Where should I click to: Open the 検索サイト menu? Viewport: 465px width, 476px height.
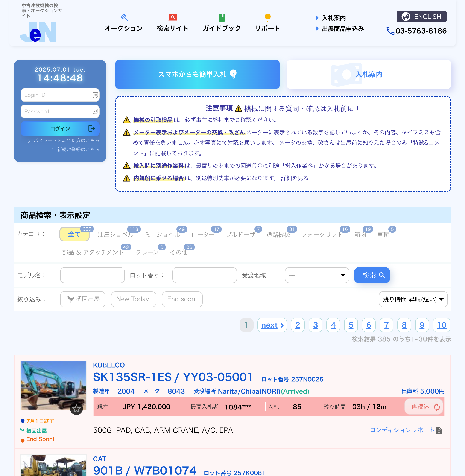pyautogui.click(x=172, y=23)
